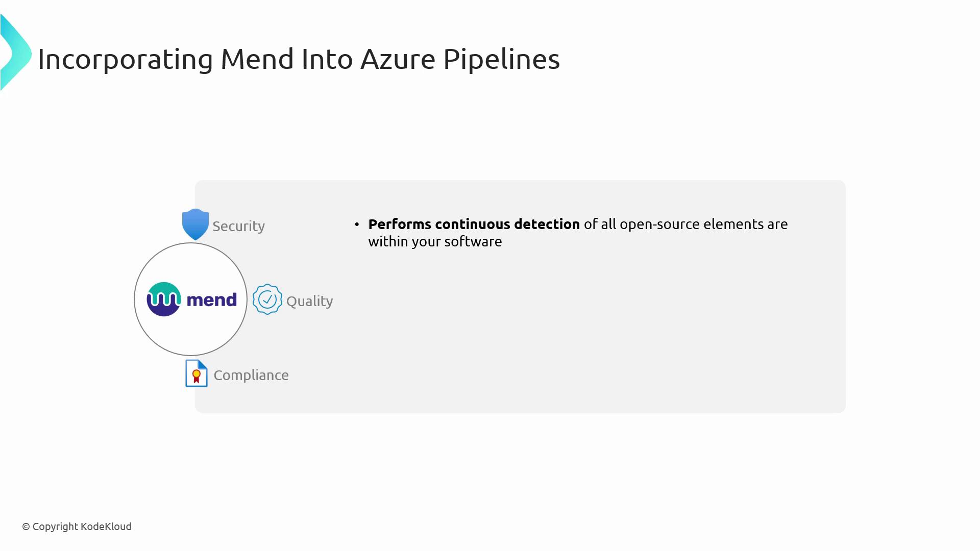Screen dimensions: 980x551
Task: Click the word "Pipelines" in the title
Action: tap(501, 59)
